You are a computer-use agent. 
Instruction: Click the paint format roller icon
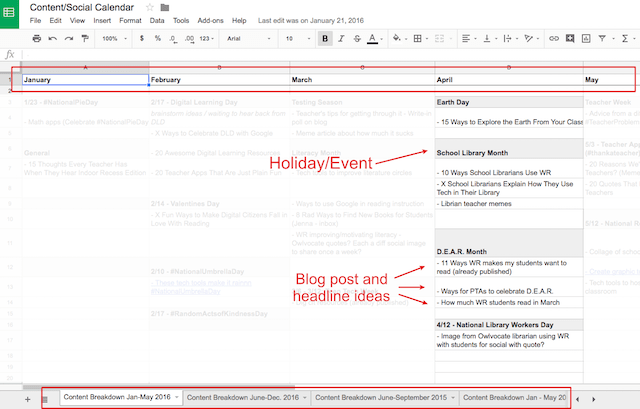(x=82, y=39)
